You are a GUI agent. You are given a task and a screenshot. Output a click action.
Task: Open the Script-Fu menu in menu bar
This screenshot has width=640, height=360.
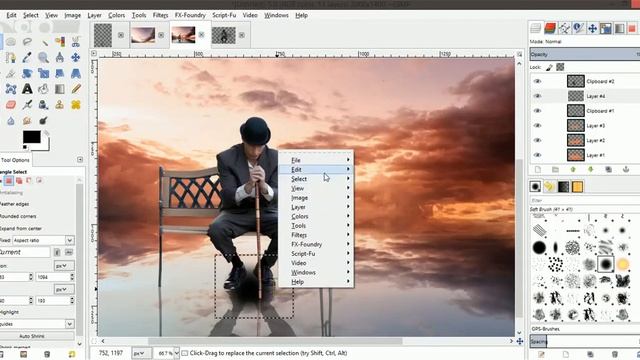224,15
